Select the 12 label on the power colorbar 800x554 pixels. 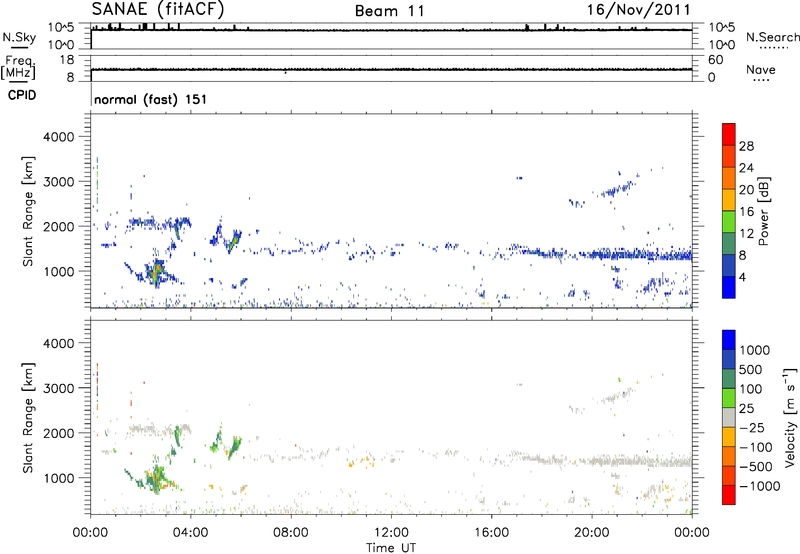746,234
